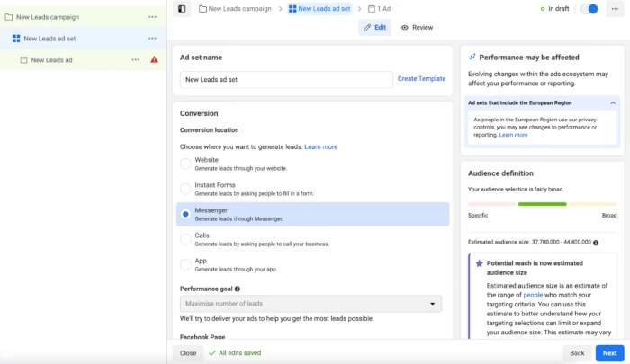The width and height of the screenshot is (630, 364).
Task: Open the top-right more options menu
Action: [x=615, y=9]
